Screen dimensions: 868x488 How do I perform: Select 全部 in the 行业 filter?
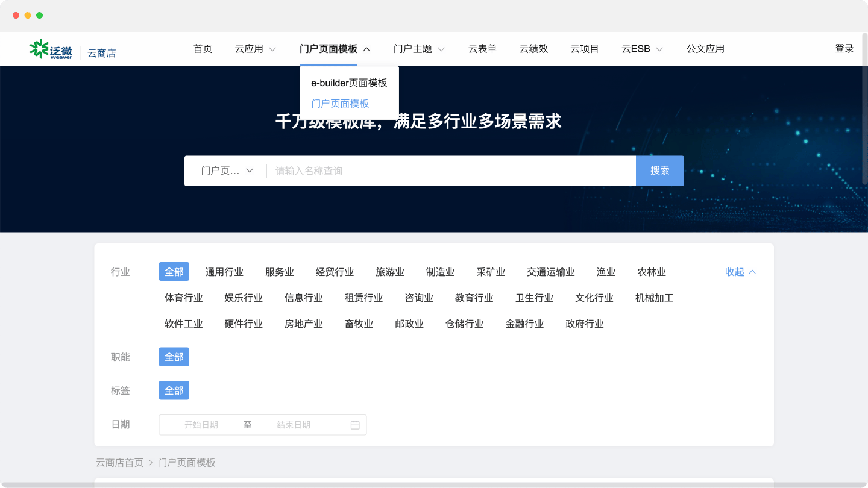tap(174, 272)
